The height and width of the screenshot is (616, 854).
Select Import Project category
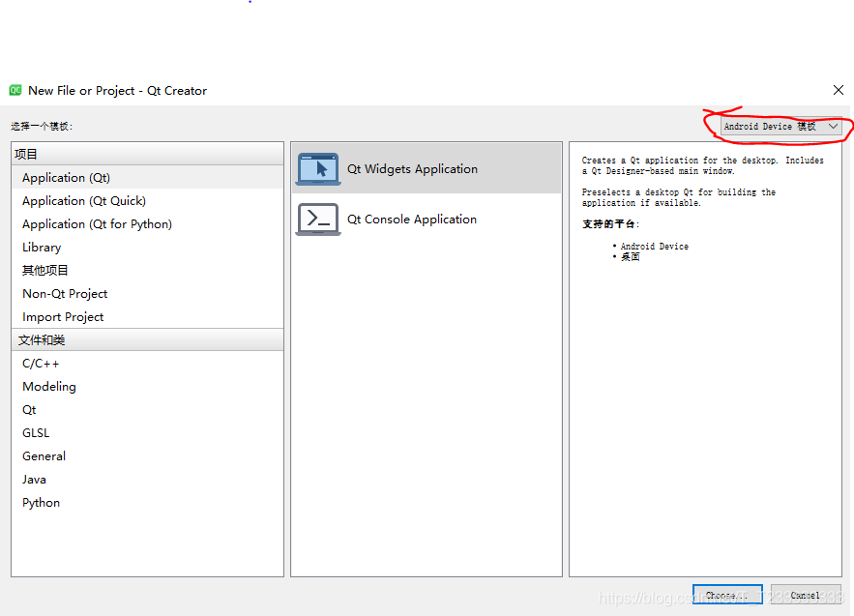147,317
